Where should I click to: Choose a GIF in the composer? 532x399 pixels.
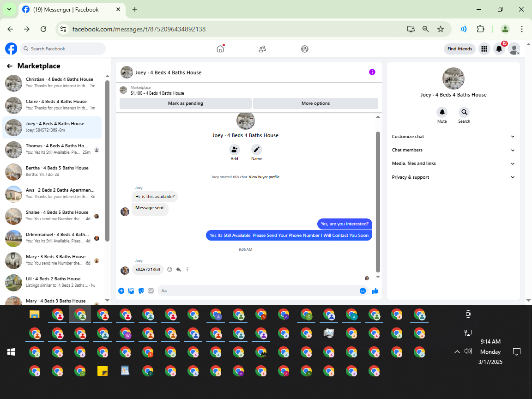pos(151,291)
